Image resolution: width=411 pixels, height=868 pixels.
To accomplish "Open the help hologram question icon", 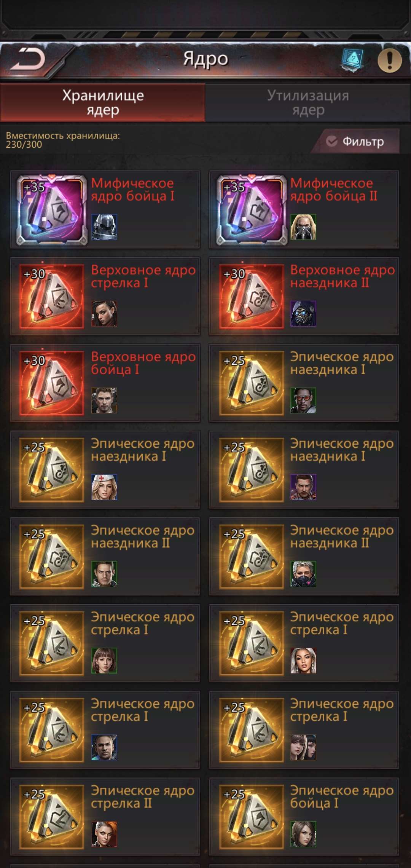I will click(x=352, y=60).
